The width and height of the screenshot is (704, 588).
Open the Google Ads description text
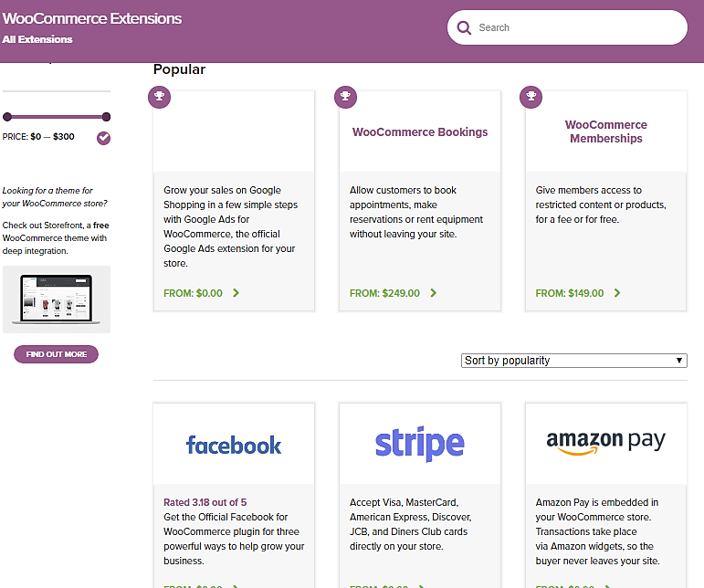click(230, 226)
